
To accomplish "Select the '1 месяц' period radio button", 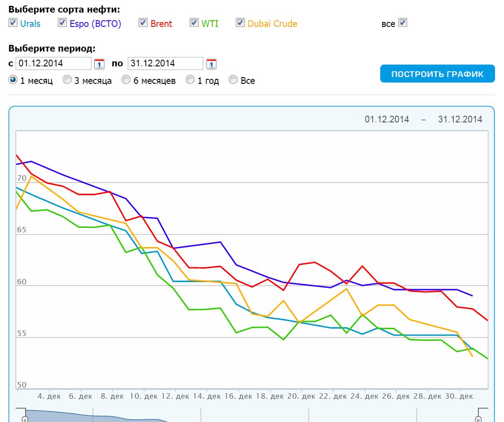I will 13,80.
